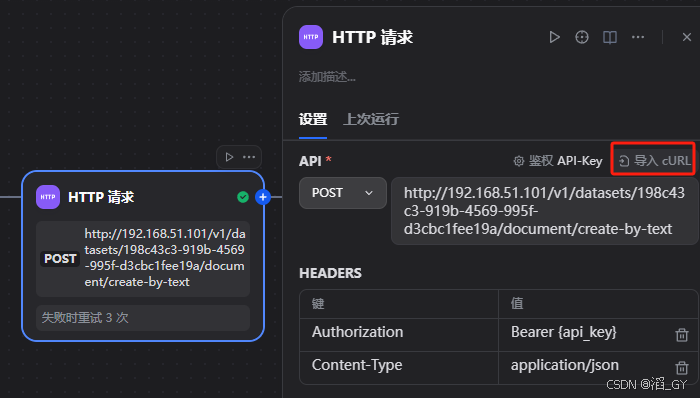Screen dimensions: 700x398
Task: Click the HTTP 请求 node title on canvas
Action: click(x=101, y=197)
